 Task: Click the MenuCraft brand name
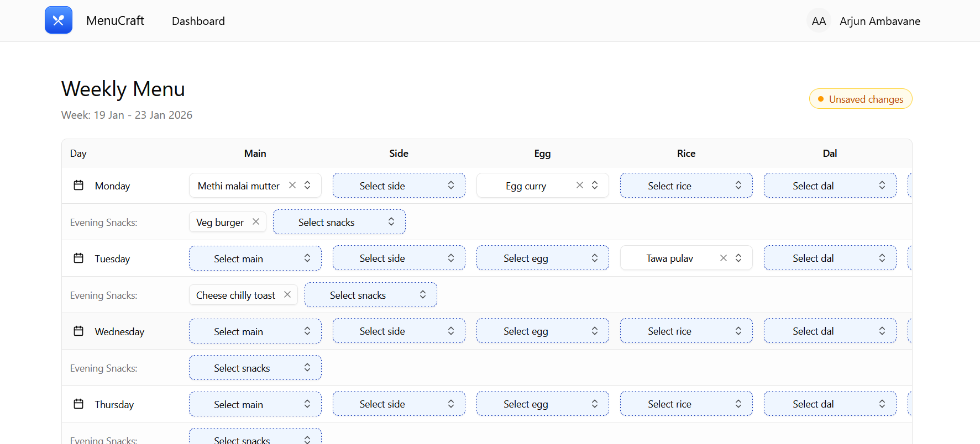[115, 21]
